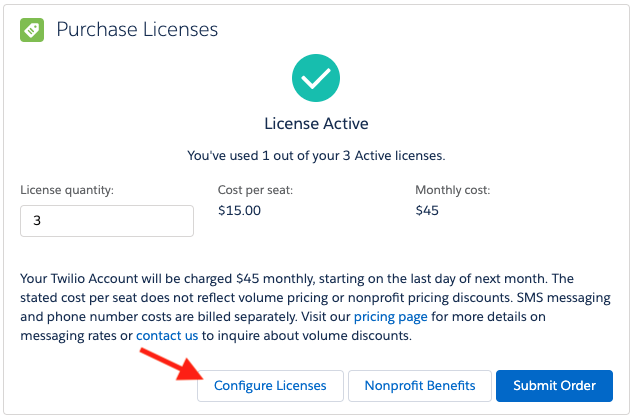The height and width of the screenshot is (420, 634).
Task: Click the Monthly cost label
Action: click(453, 190)
